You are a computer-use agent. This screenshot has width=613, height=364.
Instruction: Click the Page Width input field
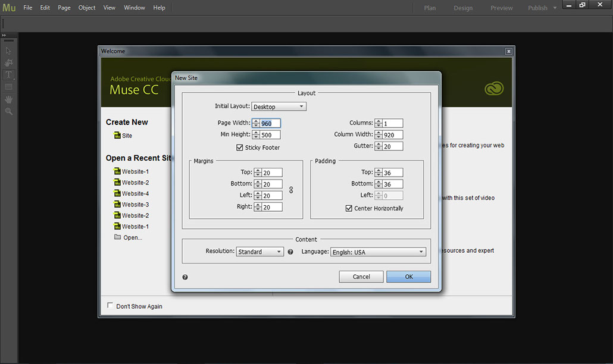click(x=270, y=124)
